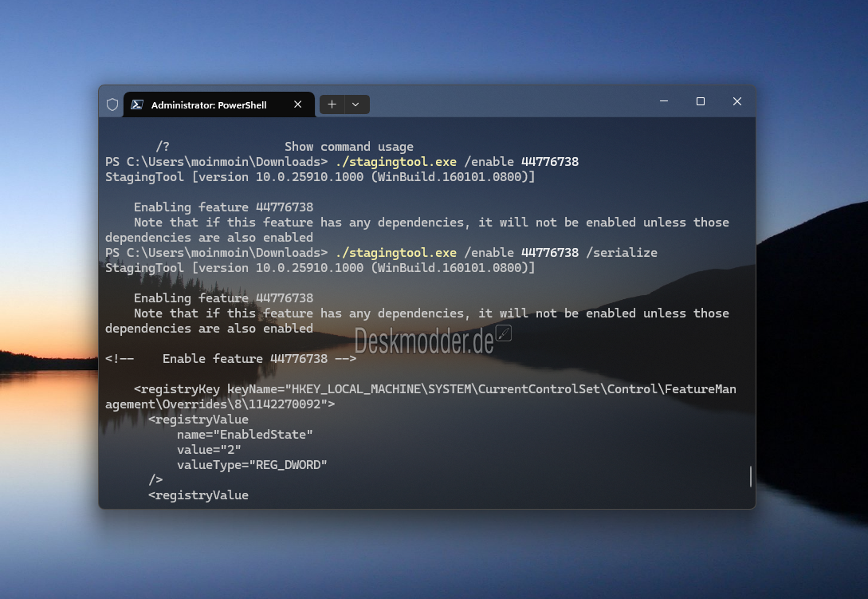Click the PowerShell icon on the tab
This screenshot has width=868, height=599.
click(x=137, y=104)
